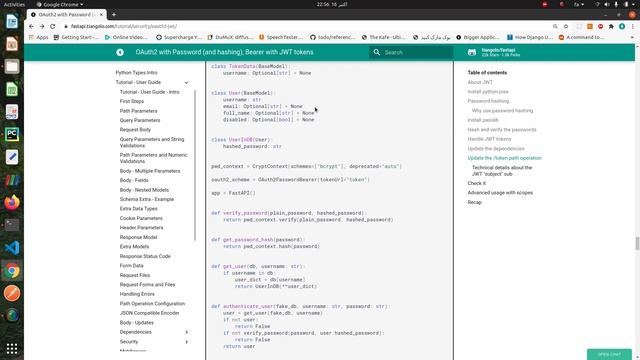Open the GitHub repo icon tiangolo/fastapi
640x360 pixels.
coord(472,52)
